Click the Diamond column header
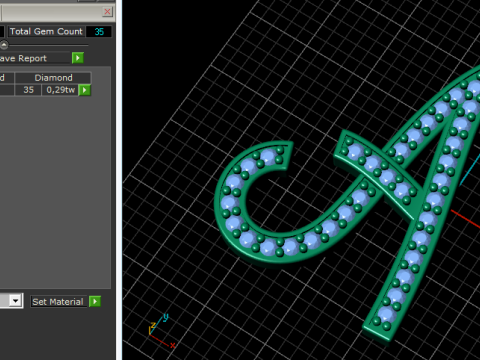The image size is (480, 360). (x=53, y=78)
